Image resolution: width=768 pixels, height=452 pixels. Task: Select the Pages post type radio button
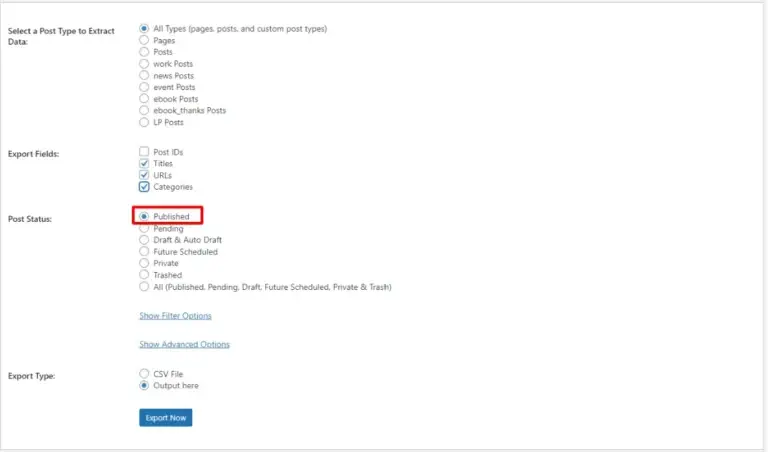[144, 40]
